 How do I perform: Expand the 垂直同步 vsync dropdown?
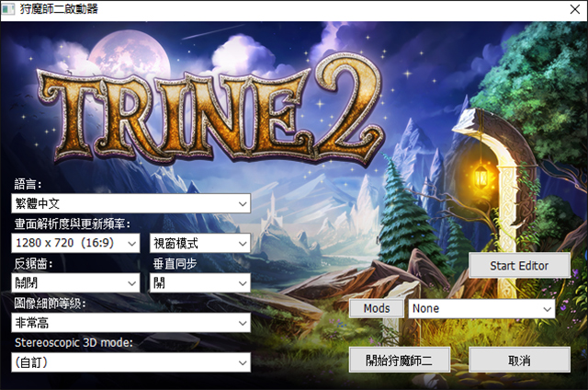pos(200,283)
